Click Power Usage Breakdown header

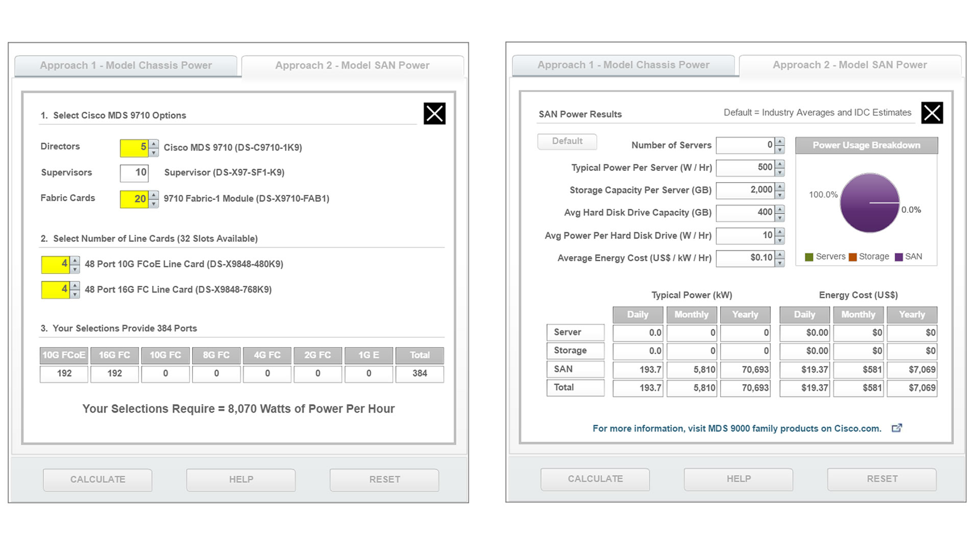pyautogui.click(x=866, y=145)
